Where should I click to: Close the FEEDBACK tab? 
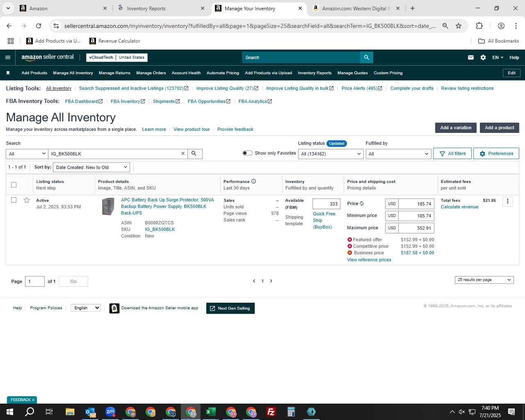pyautogui.click(x=33, y=400)
